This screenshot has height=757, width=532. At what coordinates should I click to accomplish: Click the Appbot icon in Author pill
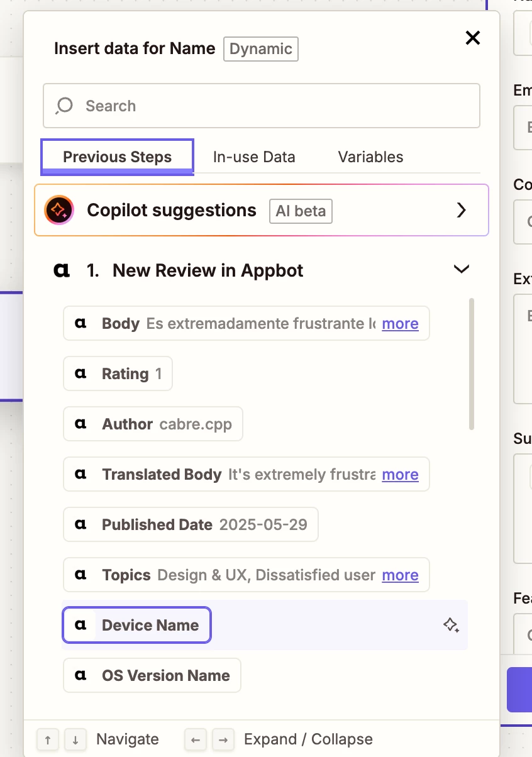click(80, 424)
